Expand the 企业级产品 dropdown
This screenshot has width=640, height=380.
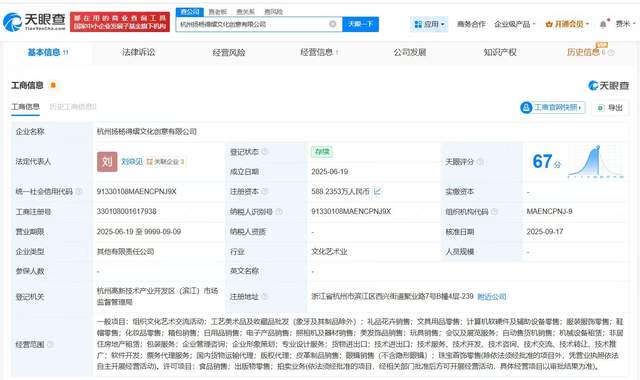point(514,24)
